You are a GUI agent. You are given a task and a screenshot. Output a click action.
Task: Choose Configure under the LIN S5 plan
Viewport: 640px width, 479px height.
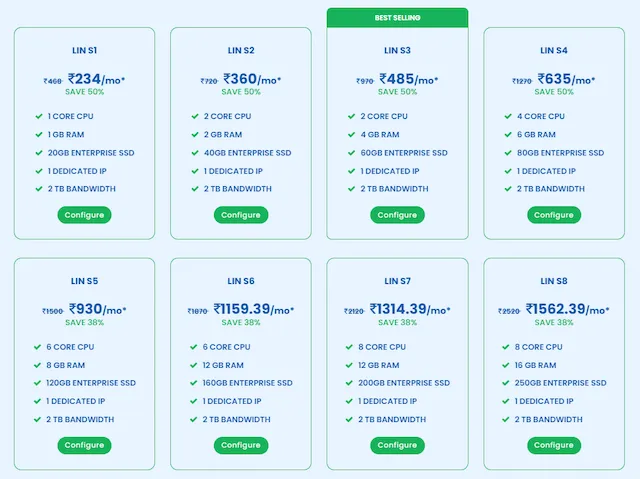tap(84, 445)
